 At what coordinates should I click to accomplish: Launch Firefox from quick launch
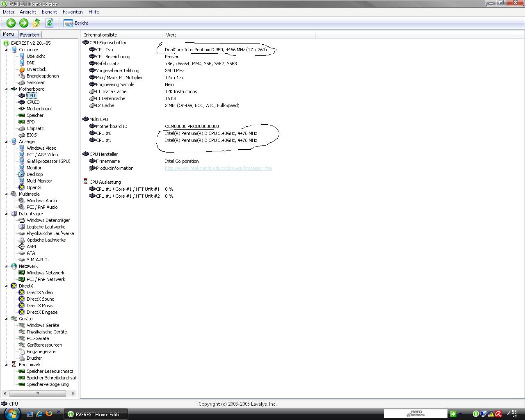click(49, 413)
